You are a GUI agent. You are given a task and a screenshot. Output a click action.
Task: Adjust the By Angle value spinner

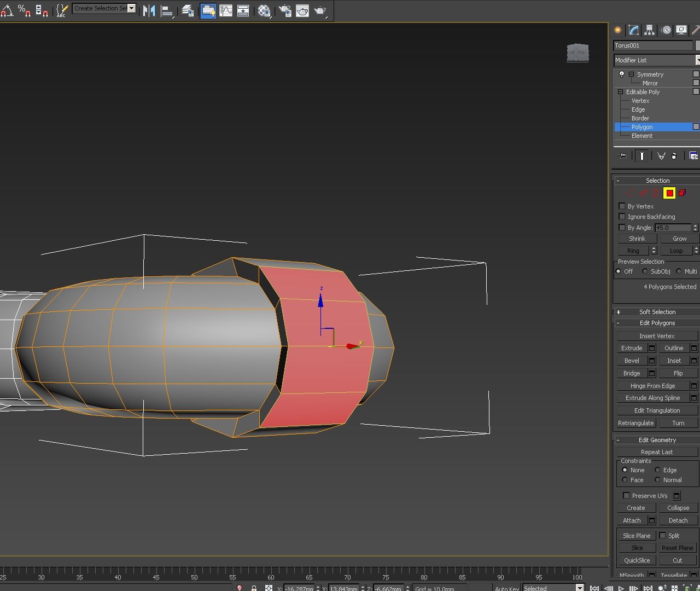click(695, 228)
